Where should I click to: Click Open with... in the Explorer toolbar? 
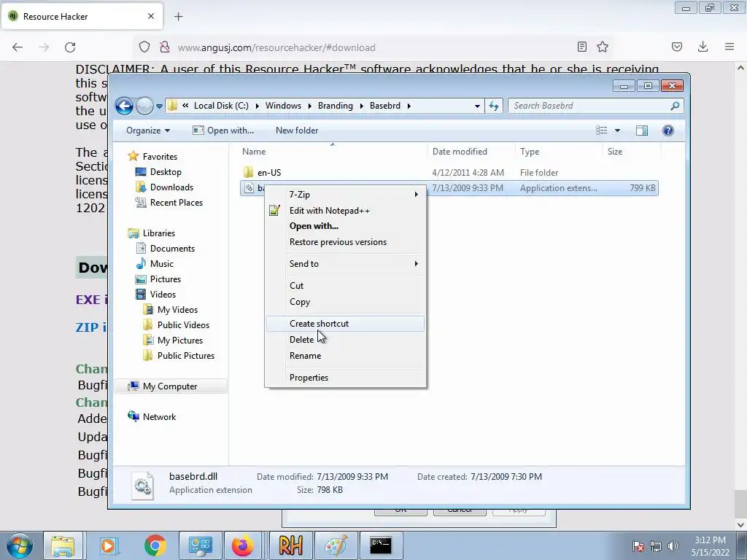(x=223, y=131)
